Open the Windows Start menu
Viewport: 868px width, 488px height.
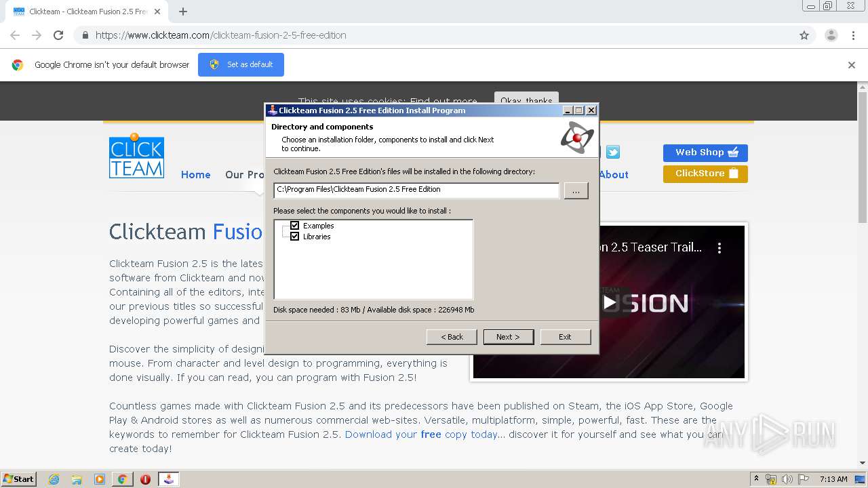coord(19,479)
